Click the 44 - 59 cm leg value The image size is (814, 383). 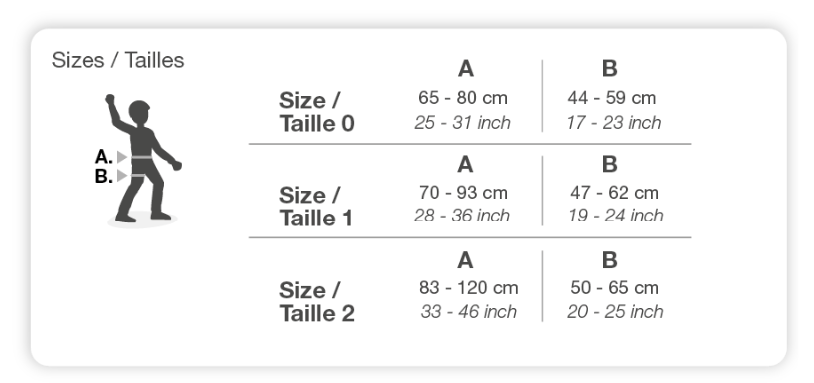click(x=612, y=98)
